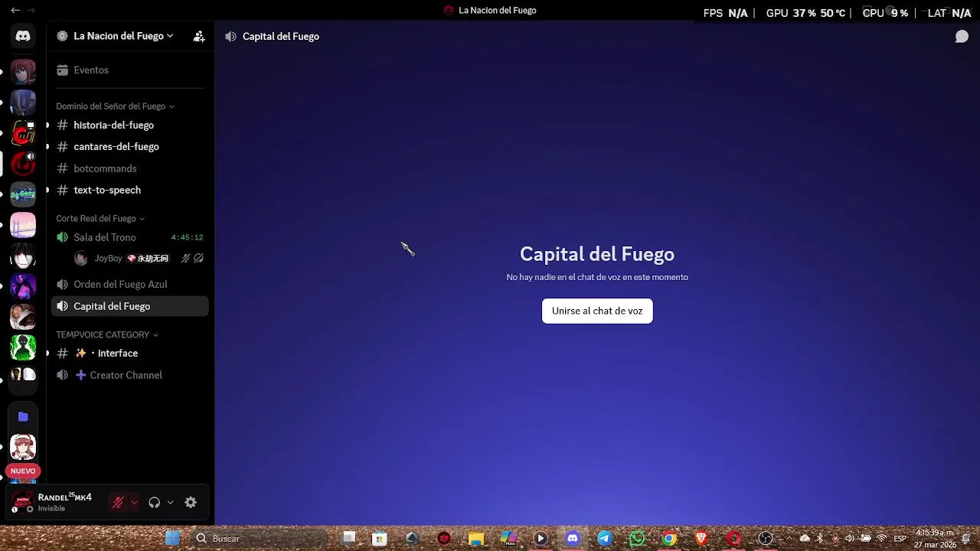Image resolution: width=980 pixels, height=551 pixels.
Task: Open the interface text channel
Action: point(129,353)
